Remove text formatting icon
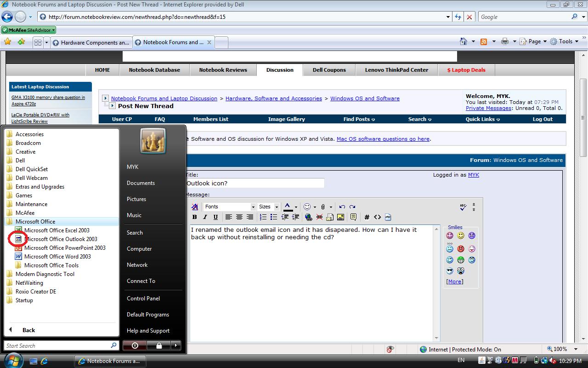The width and height of the screenshot is (588, 368). 195,207
